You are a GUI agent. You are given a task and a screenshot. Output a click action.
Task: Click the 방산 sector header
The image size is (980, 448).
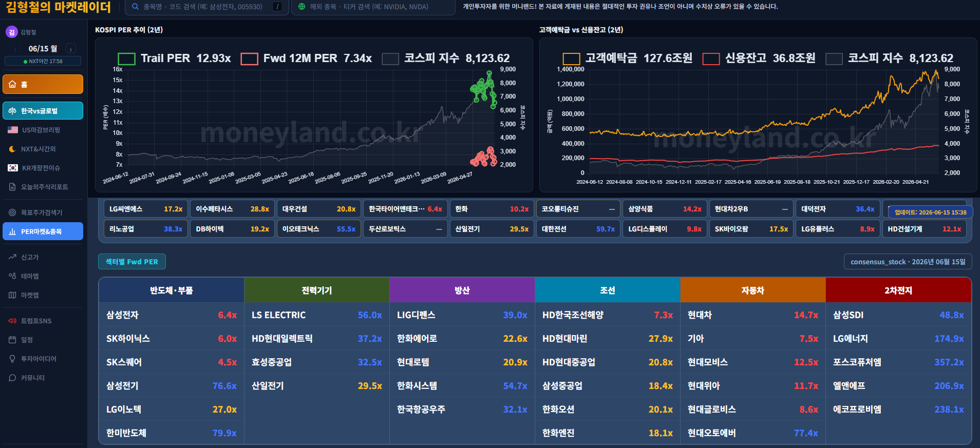(462, 290)
